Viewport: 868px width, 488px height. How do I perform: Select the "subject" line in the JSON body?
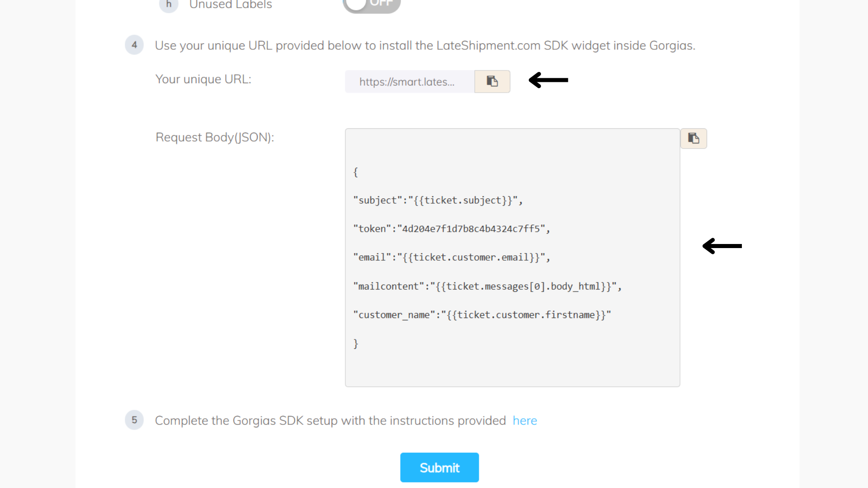pyautogui.click(x=438, y=200)
